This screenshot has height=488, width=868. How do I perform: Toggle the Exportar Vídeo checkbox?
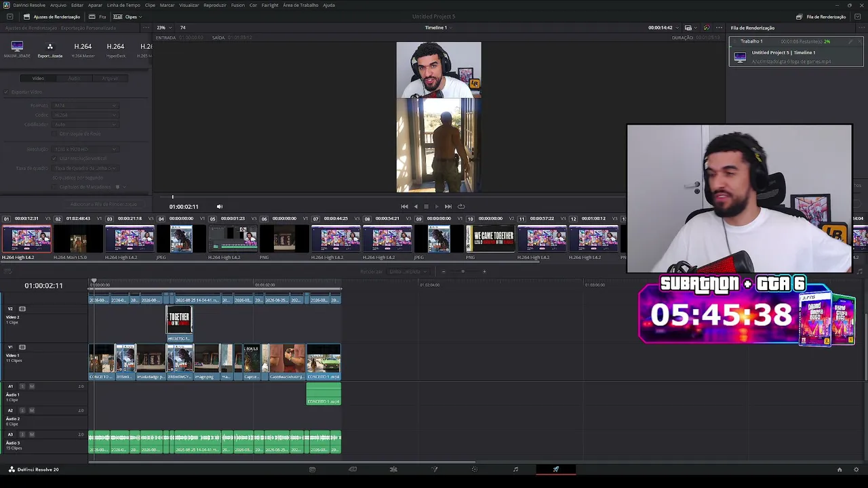[7, 92]
